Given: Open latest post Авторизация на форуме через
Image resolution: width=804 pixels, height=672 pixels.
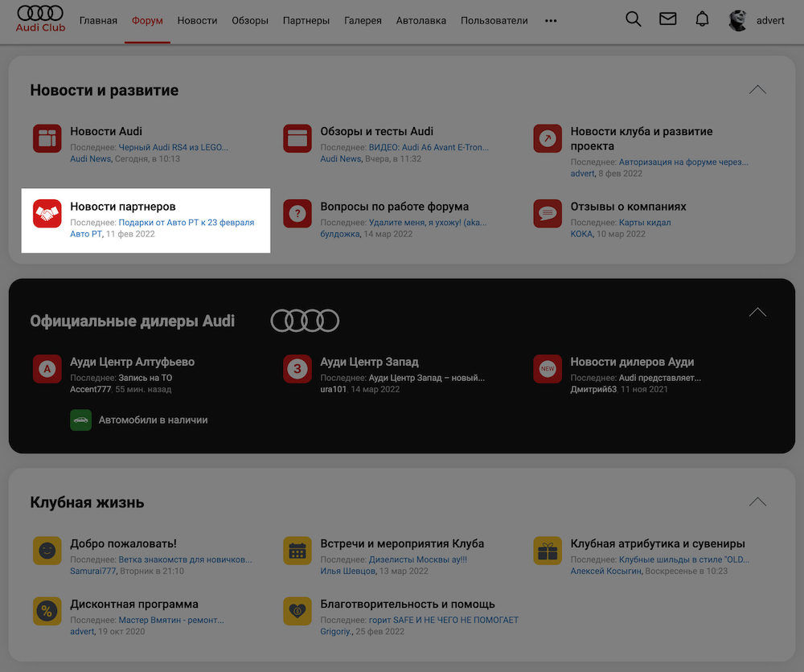Looking at the screenshot, I should pos(683,162).
